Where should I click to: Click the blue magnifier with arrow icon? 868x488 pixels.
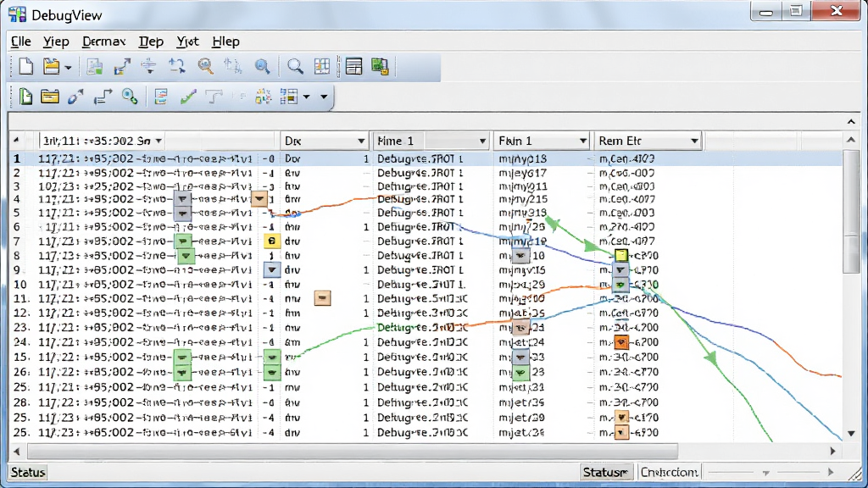click(262, 66)
